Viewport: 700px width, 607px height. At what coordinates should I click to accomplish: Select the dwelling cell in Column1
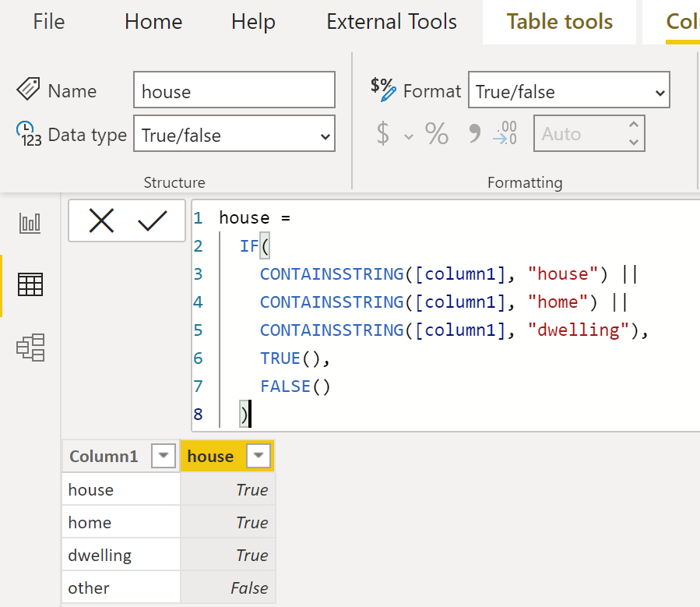(x=121, y=555)
